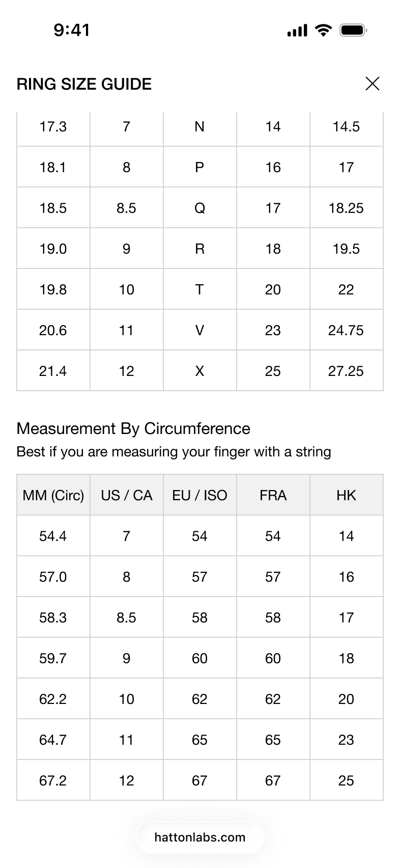
Task: Tap the cellular signal bars icon
Action: [297, 31]
